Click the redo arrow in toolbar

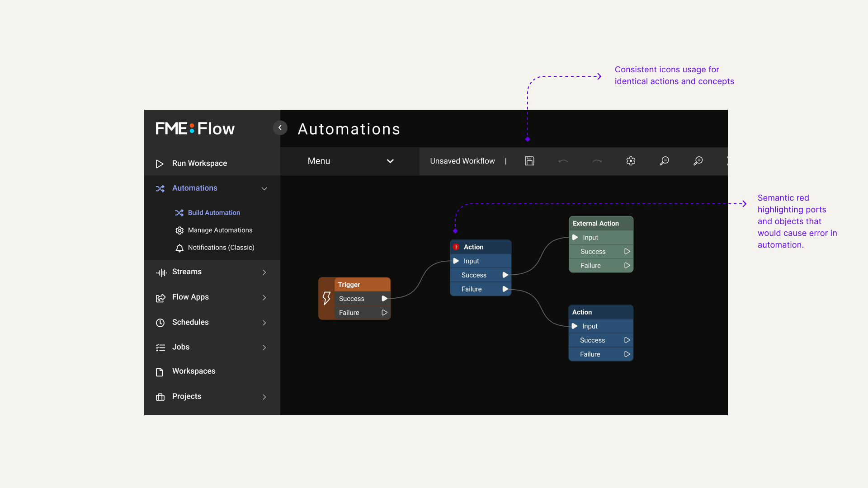(x=597, y=161)
